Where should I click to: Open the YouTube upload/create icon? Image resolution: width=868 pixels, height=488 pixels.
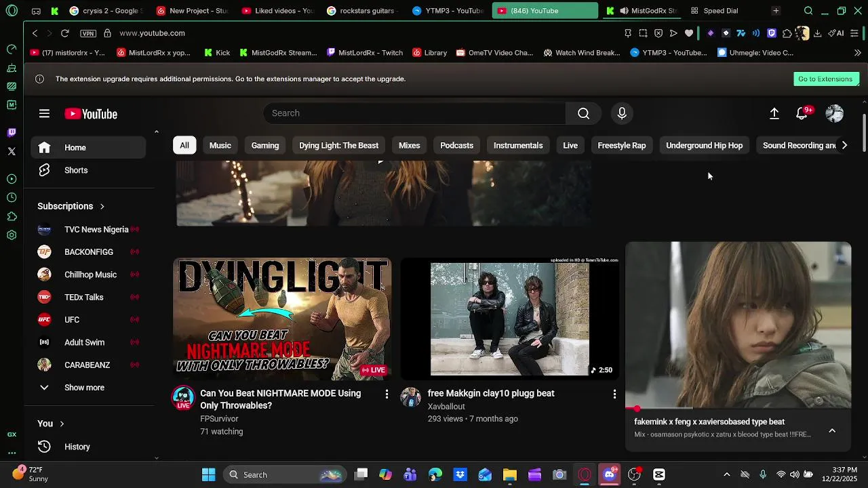(774, 113)
